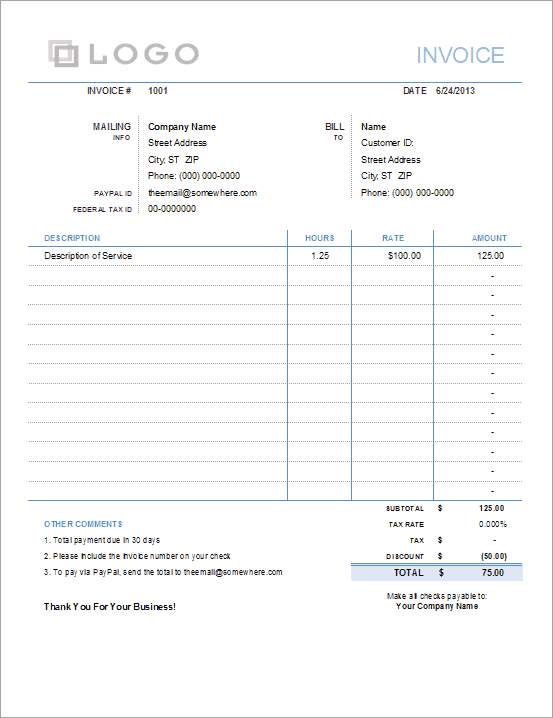Click the BILL label
The width and height of the screenshot is (553, 718).
point(335,126)
